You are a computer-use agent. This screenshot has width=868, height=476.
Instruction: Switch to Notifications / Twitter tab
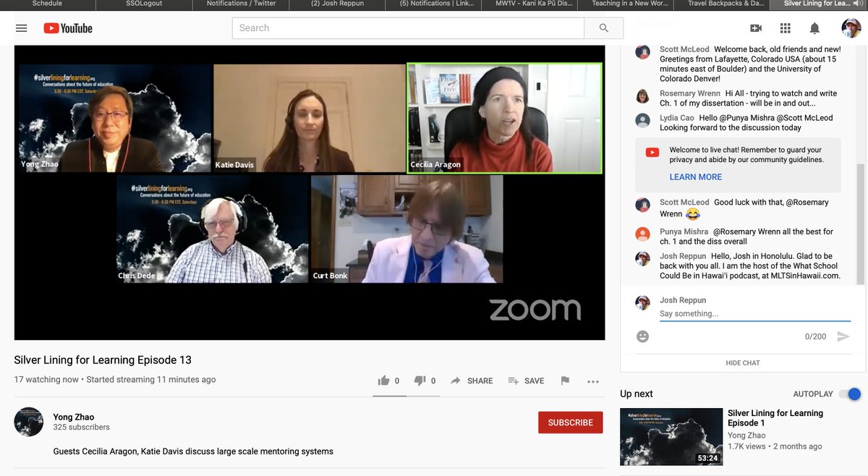(x=241, y=4)
